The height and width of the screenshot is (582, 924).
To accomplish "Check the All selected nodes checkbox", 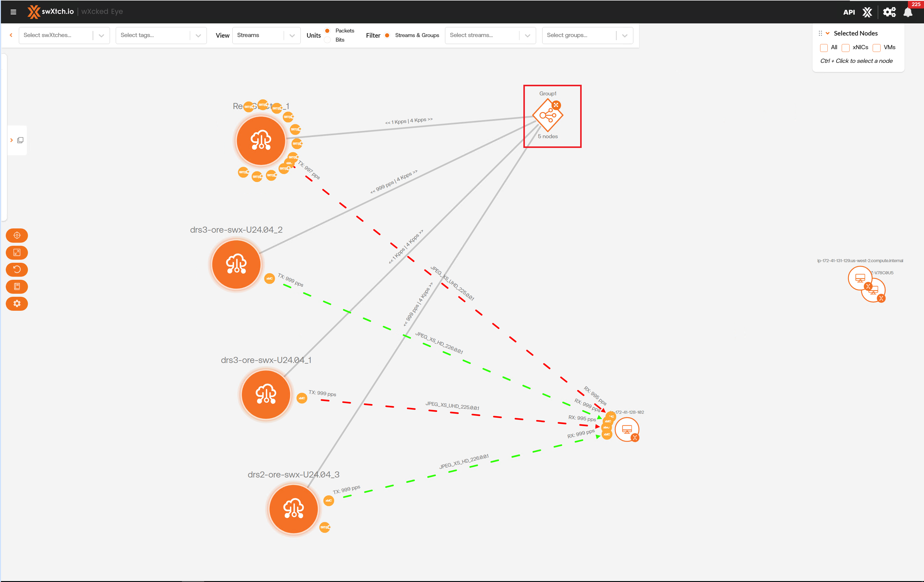I will [x=823, y=48].
